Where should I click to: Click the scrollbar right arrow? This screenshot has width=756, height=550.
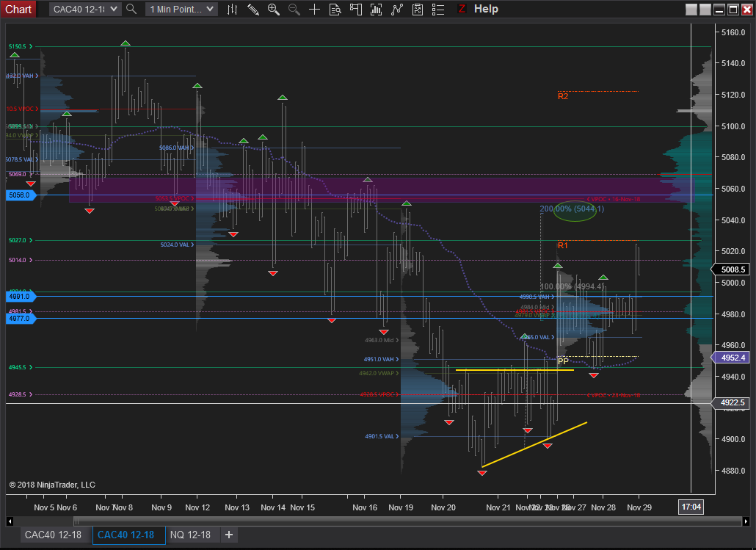[746, 521]
